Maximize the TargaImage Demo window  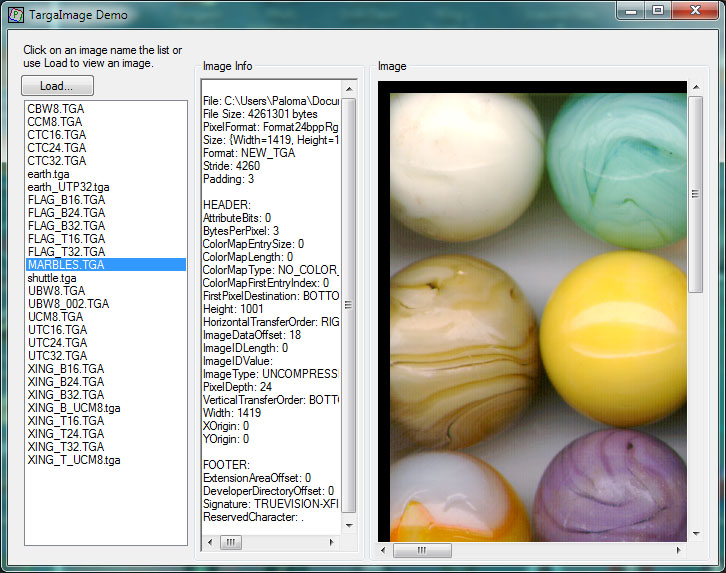coord(657,11)
